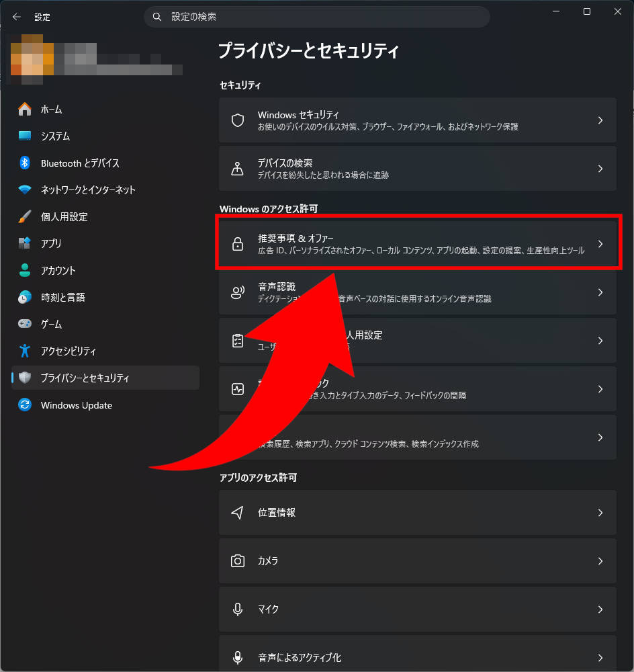
Task: Open ネットワークとインターネット via its Wi-Fi icon
Action: pos(25,190)
